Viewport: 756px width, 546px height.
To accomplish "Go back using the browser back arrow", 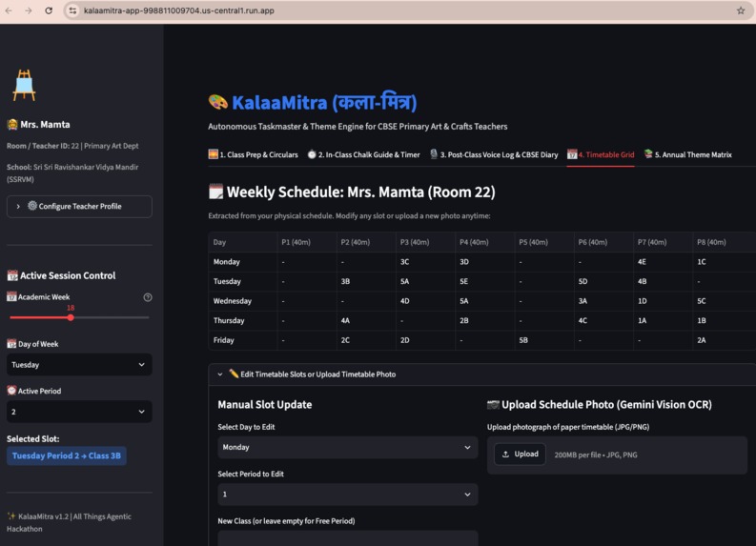I will click(10, 10).
